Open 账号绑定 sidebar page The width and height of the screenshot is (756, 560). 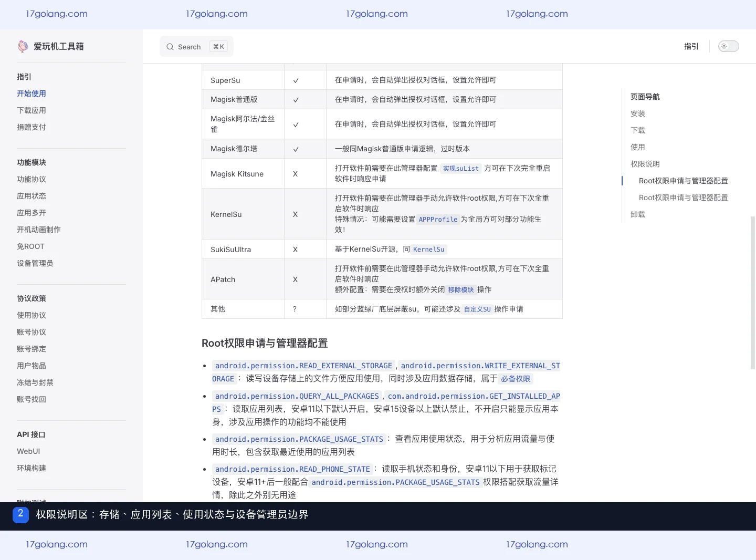31,349
